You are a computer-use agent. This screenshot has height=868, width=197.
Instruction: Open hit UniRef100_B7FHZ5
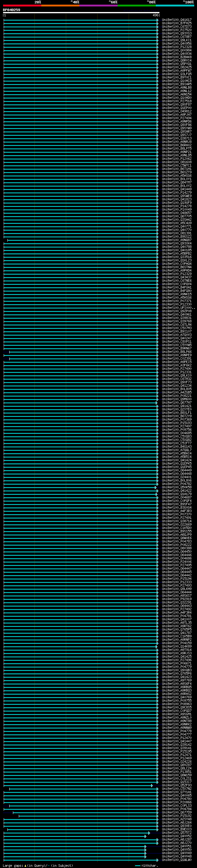(177, 23)
